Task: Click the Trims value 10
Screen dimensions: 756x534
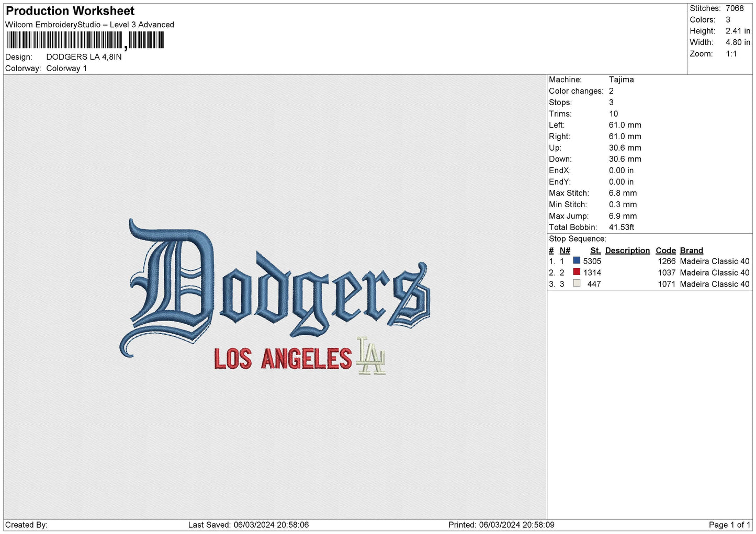Action: (x=613, y=113)
